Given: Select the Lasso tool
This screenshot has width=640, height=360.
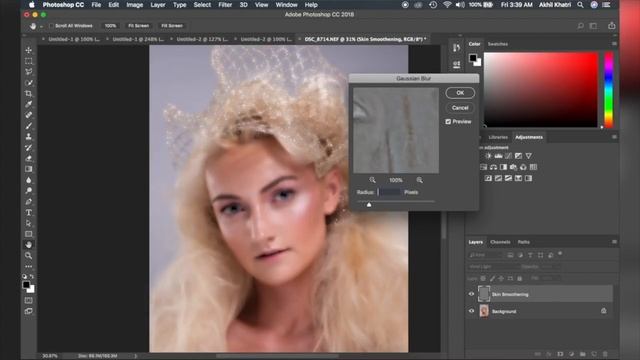Looking at the screenshot, I should (29, 72).
